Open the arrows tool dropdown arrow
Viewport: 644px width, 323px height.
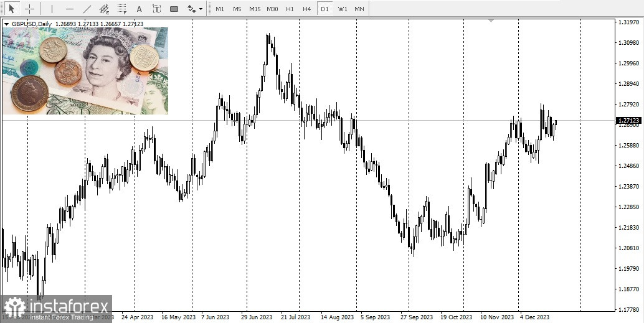click(201, 9)
